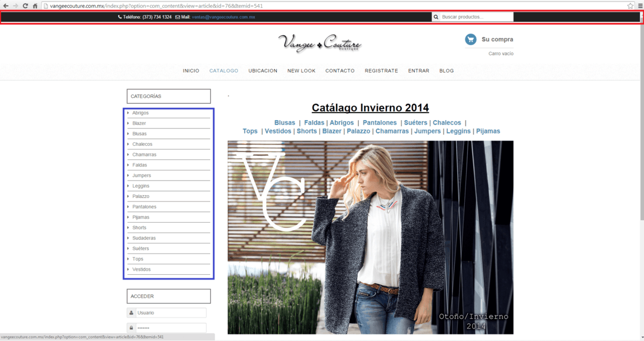Open the Tops catalog link
The height and width of the screenshot is (341, 644).
[x=250, y=131]
